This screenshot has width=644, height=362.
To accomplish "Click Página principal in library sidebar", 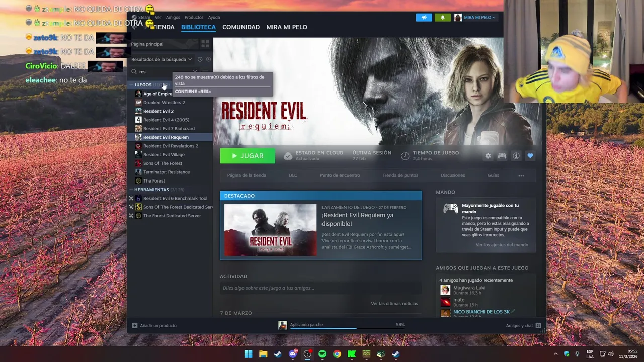I will coord(147,44).
